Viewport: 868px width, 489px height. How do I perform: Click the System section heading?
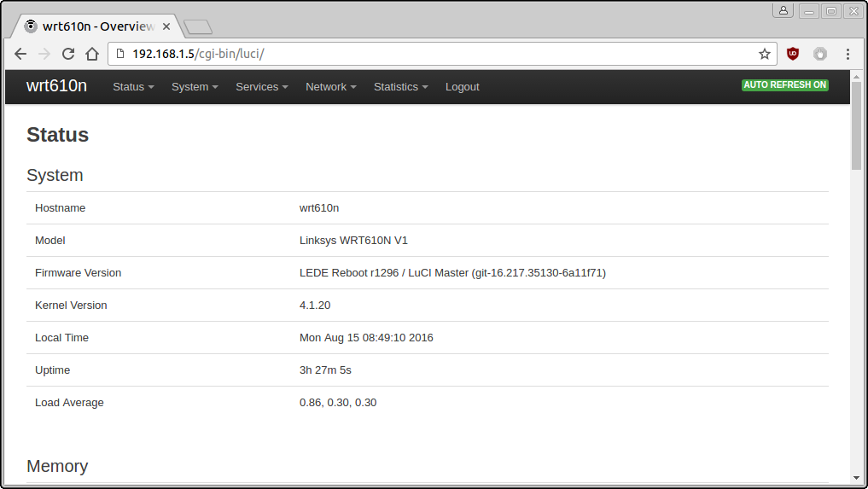tap(55, 175)
